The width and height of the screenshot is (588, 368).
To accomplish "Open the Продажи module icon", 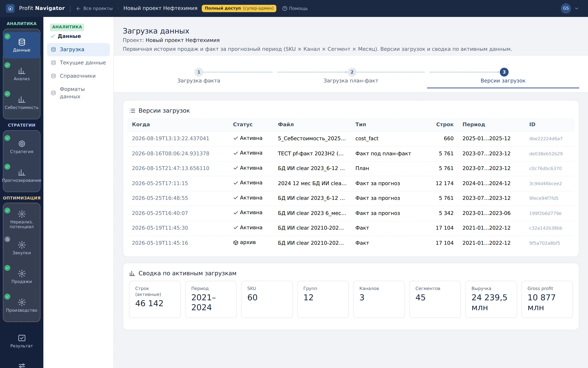I will 22,274.
